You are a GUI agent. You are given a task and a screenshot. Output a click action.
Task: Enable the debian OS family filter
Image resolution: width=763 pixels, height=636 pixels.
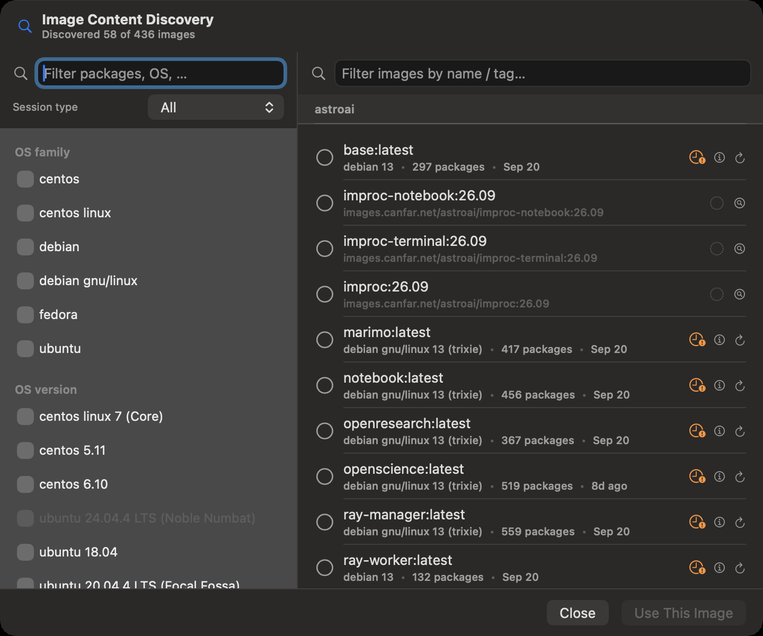click(25, 247)
